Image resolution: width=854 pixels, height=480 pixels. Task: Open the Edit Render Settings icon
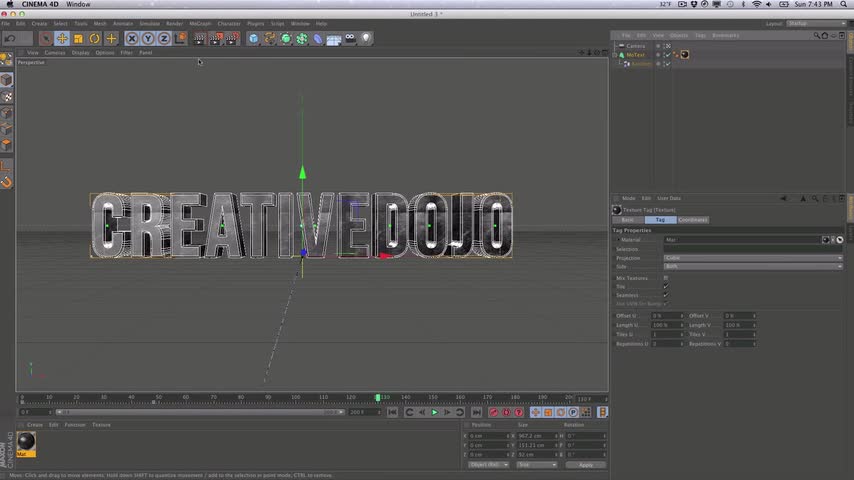click(232, 39)
